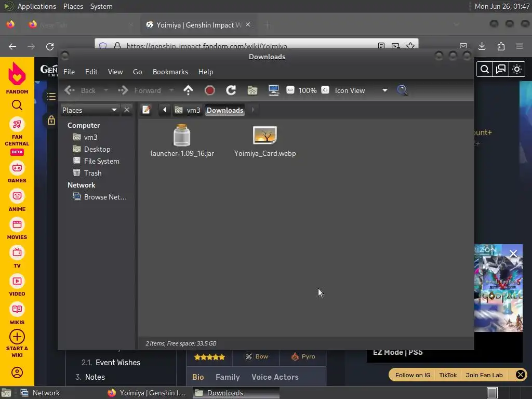Viewport: 532px width, 399px height.
Task: Open the Help menu
Action: point(206,72)
